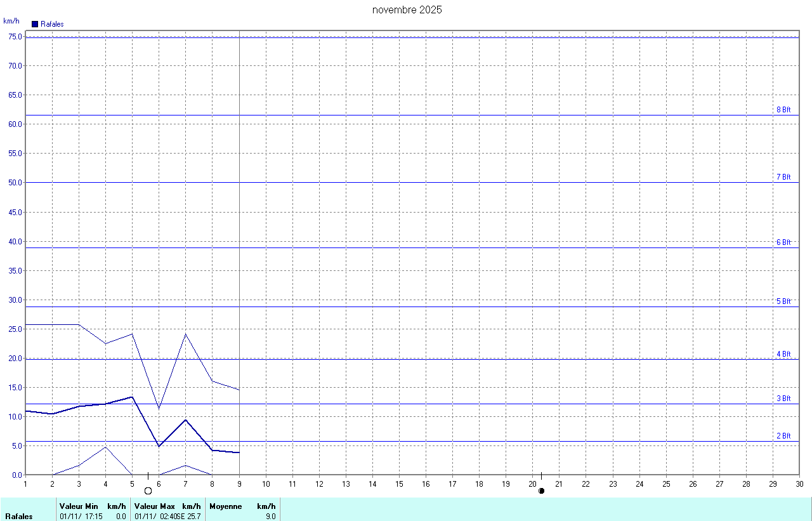Click the 3 Bft threshold label
The height and width of the screenshot is (521, 812).
[783, 399]
